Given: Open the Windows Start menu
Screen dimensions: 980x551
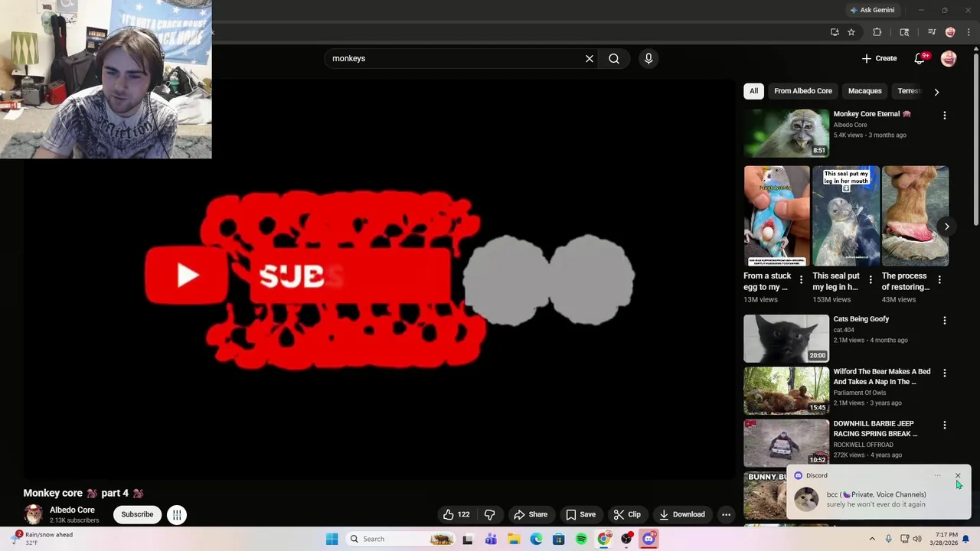Looking at the screenshot, I should pos(332,539).
